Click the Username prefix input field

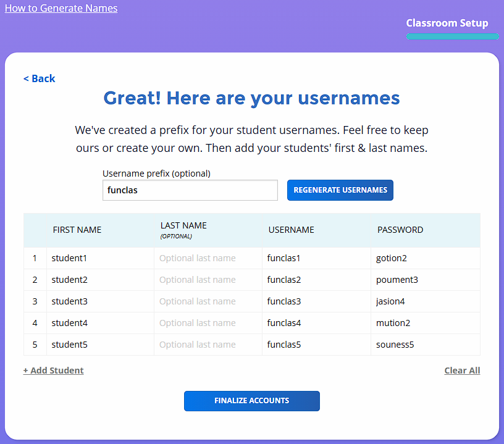click(x=190, y=190)
